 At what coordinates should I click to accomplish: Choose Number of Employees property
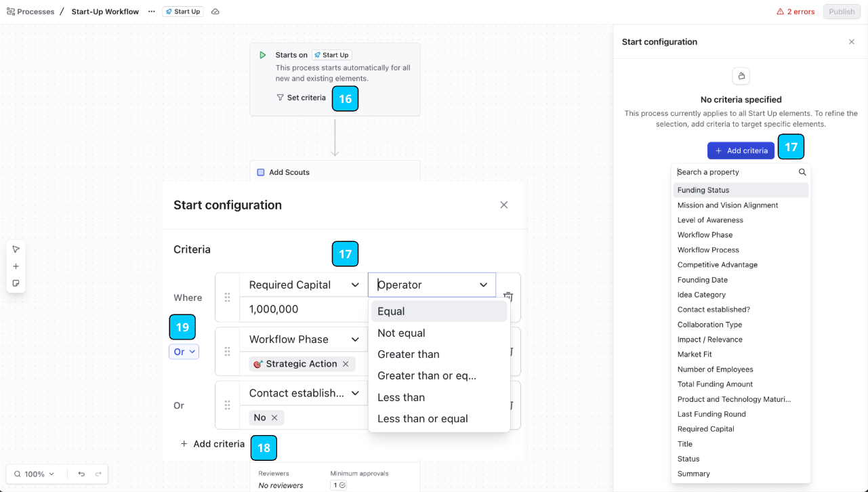[x=741, y=369]
